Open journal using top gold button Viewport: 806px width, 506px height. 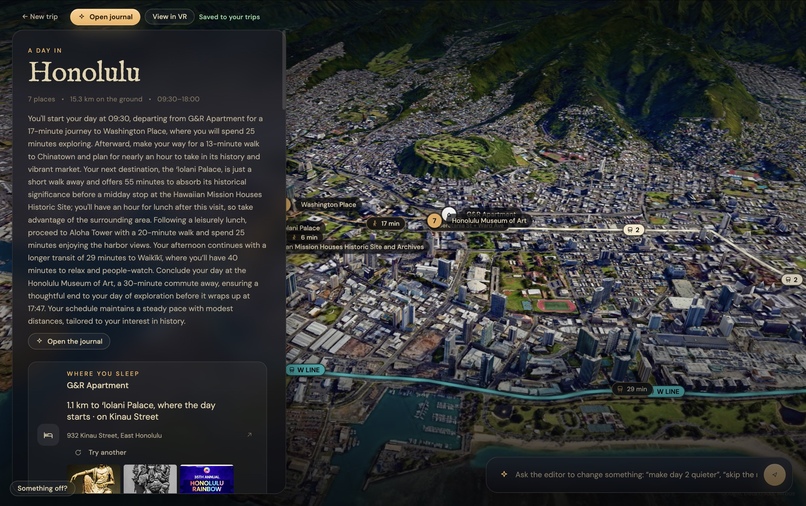point(105,16)
